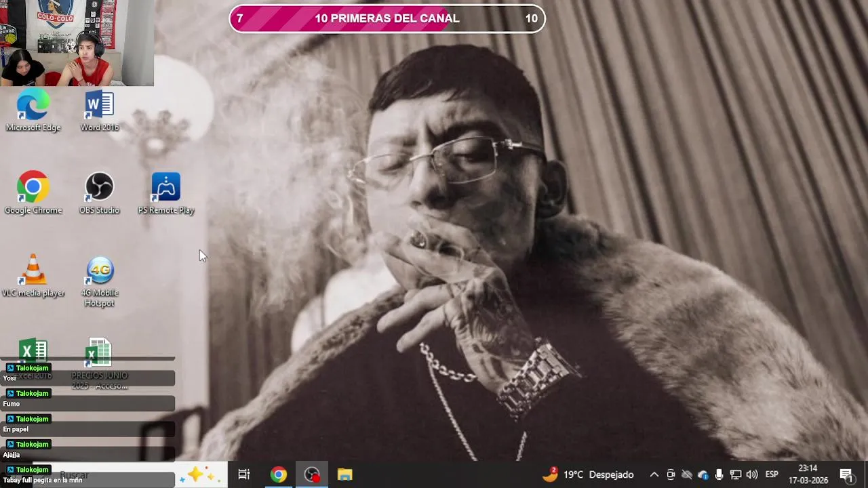Viewport: 868px width, 488px height.
Task: Click the Show desktop sliver at taskbar end
Action: point(865,474)
